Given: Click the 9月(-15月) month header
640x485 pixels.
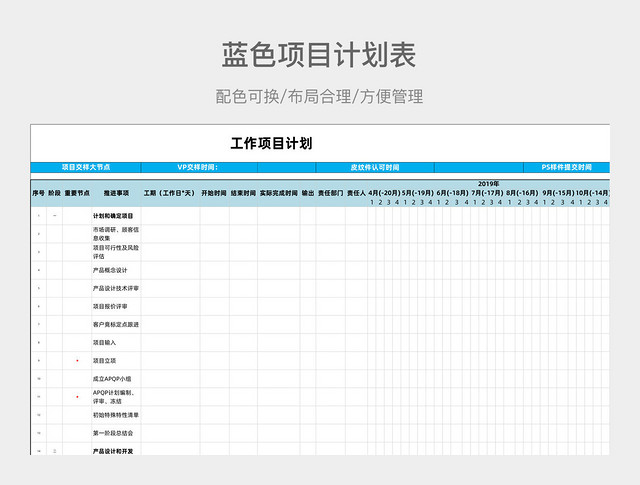Looking at the screenshot, I should [558, 193].
